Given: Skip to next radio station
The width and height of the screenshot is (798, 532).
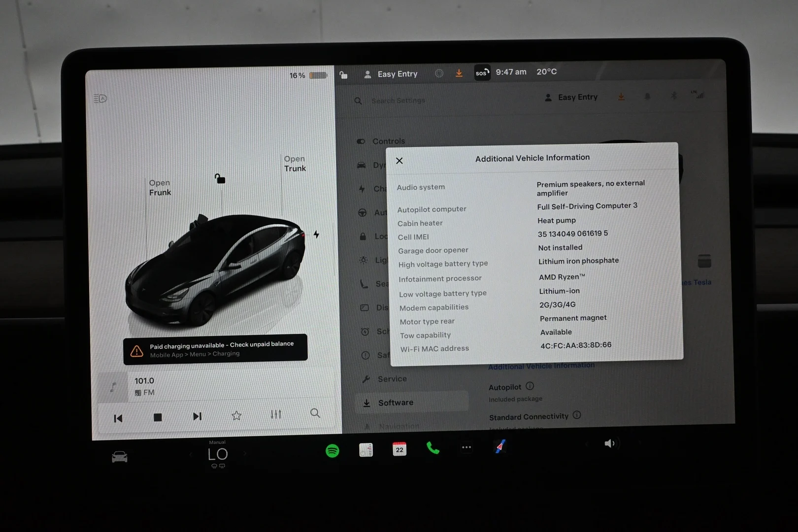Looking at the screenshot, I should click(x=197, y=416).
